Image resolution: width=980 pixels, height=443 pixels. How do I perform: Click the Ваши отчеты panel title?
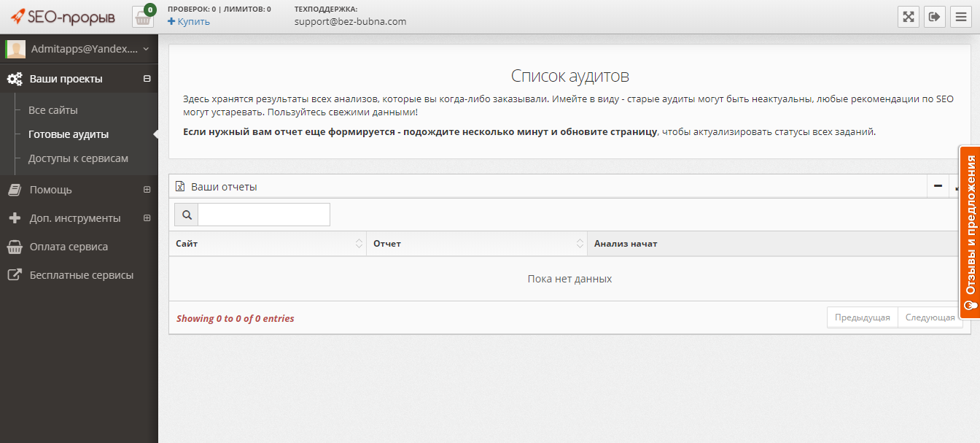pyautogui.click(x=224, y=187)
